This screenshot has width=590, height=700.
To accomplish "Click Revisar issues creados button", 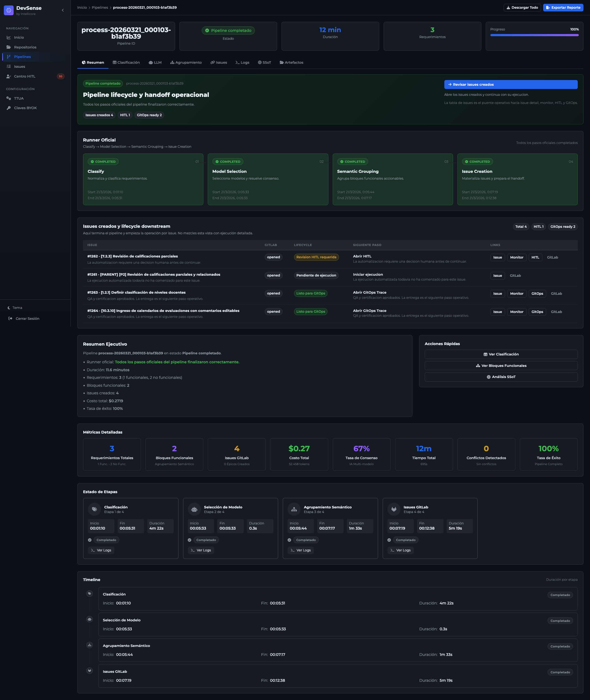I will 510,85.
